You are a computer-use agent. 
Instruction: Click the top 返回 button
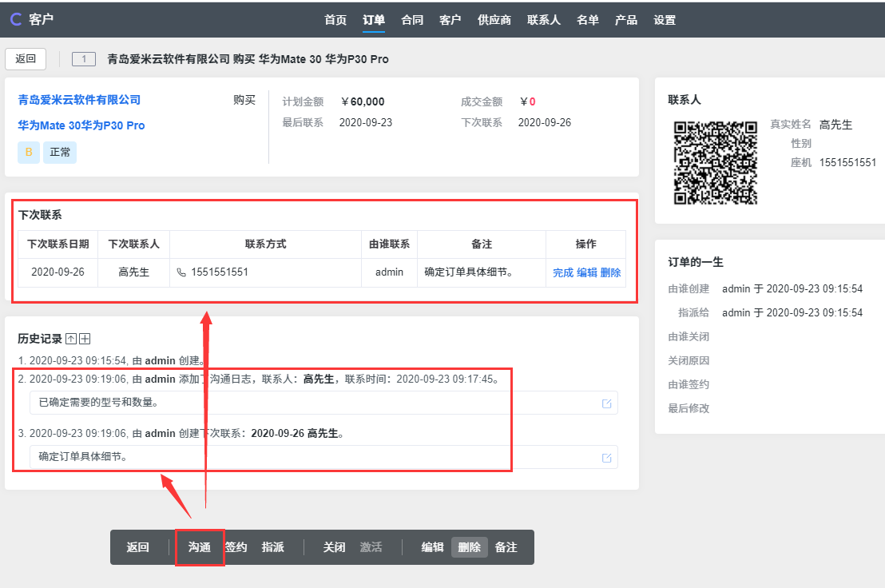click(26, 59)
